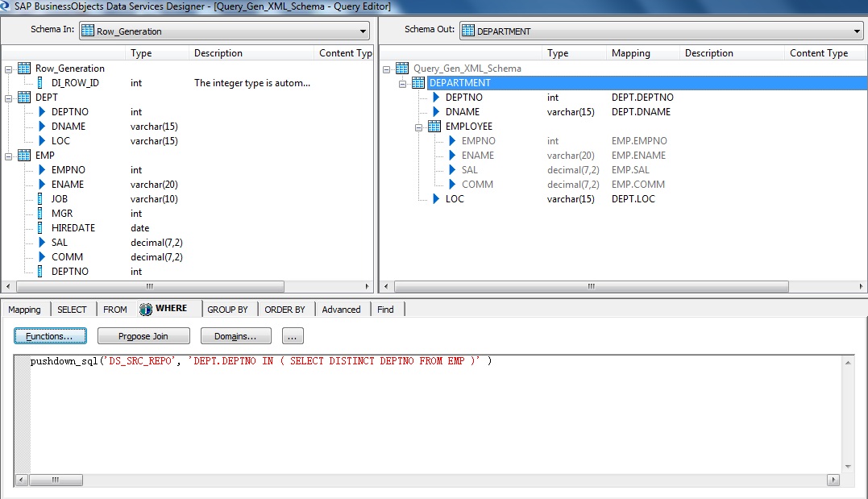
Task: Click the ellipsis button beside Domains
Action: (293, 336)
